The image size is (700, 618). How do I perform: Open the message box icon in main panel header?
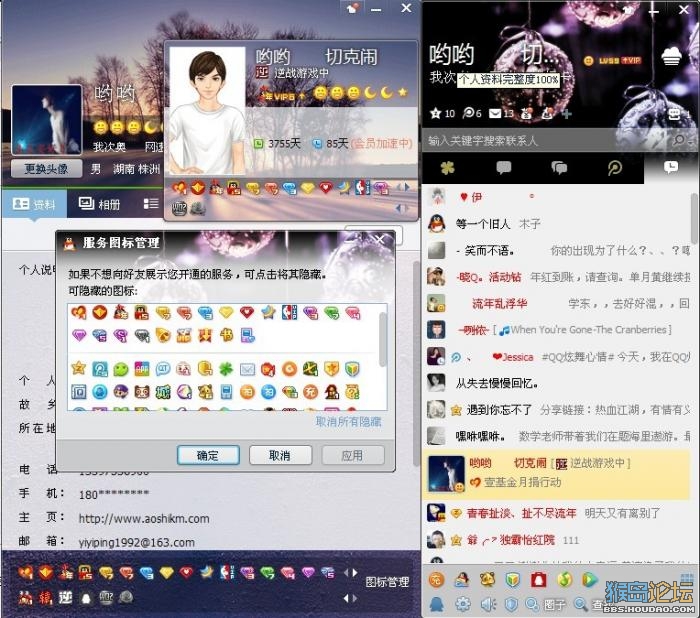pyautogui.click(x=675, y=114)
